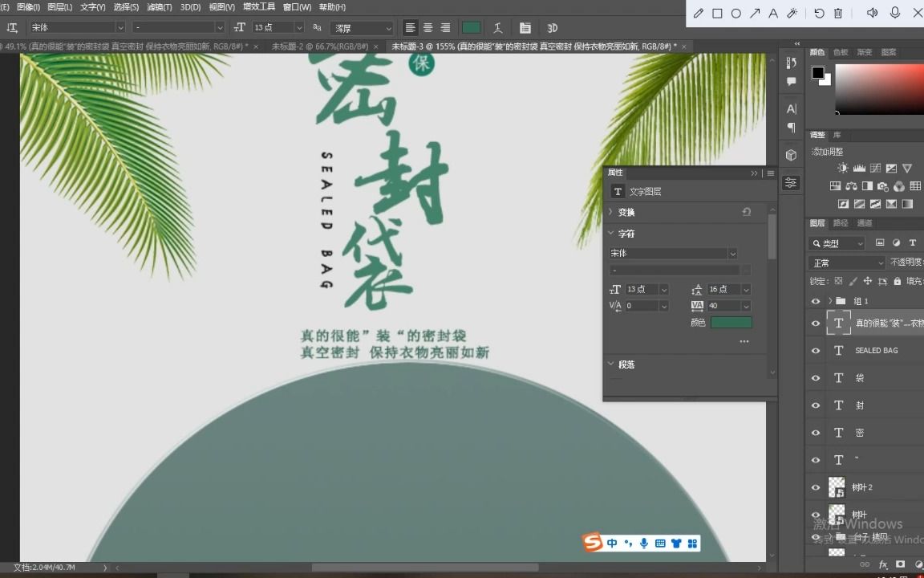Hide the SEALED BAG text layer
Viewport: 924px width, 578px height.
[x=816, y=350]
